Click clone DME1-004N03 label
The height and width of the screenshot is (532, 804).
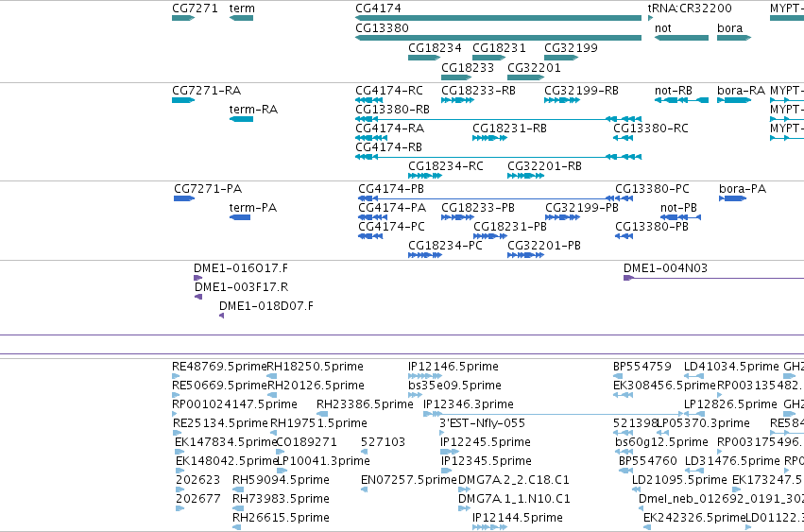(x=665, y=268)
